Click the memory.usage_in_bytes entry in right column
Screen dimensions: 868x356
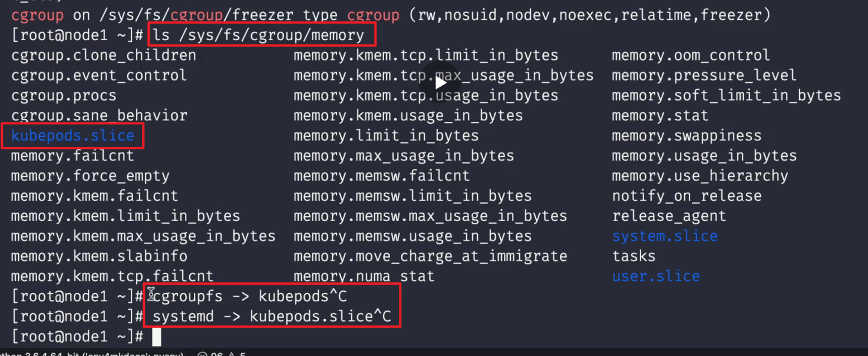pos(704,156)
